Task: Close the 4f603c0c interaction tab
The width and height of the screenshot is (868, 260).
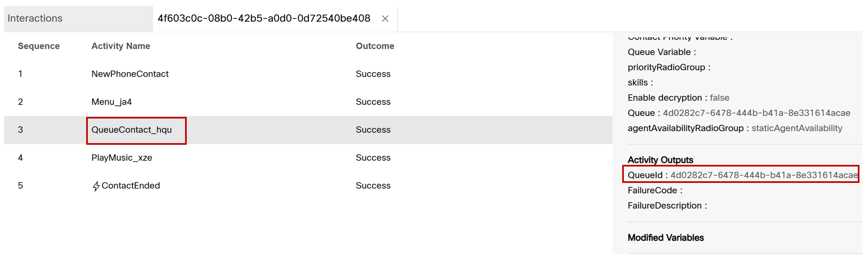Action: coord(385,18)
